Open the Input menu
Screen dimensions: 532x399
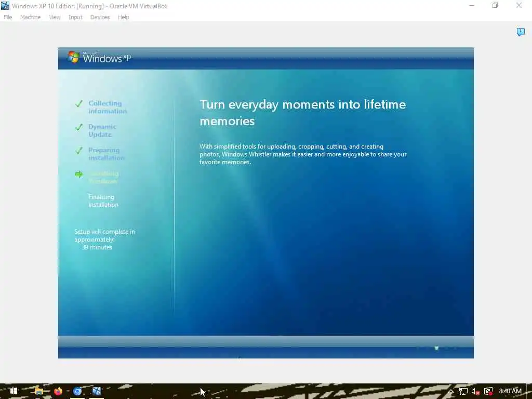coord(75,17)
